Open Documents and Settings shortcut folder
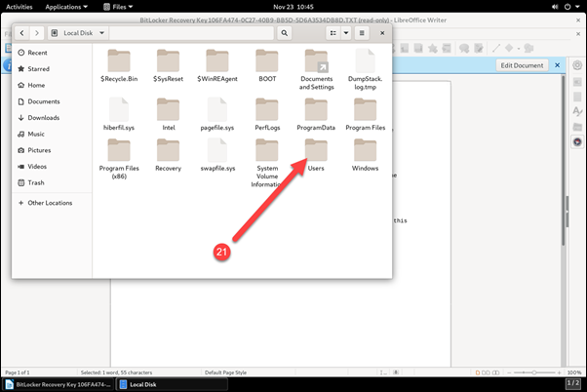Screen dimensions: 587x392 (316, 69)
